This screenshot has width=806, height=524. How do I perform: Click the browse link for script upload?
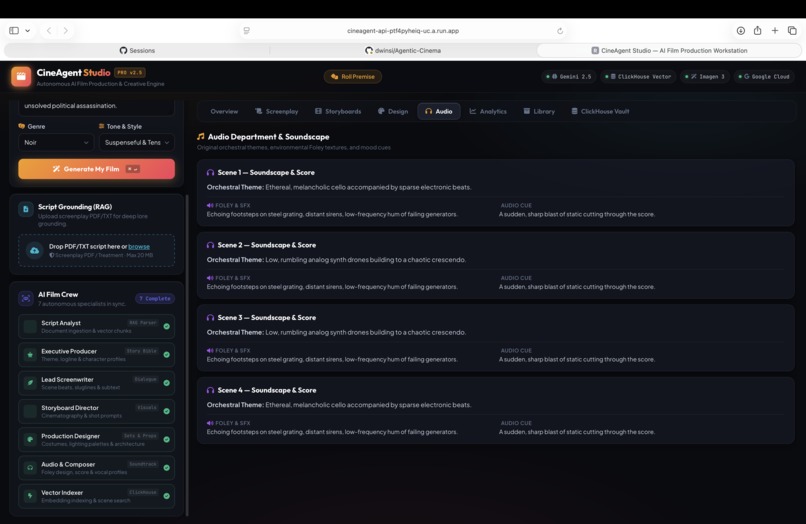(x=139, y=246)
